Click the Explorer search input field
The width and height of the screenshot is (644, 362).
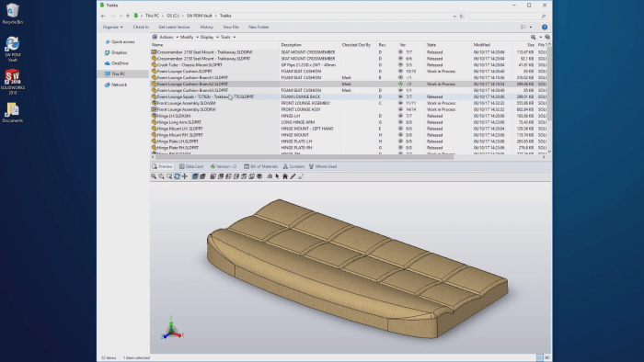coord(508,16)
